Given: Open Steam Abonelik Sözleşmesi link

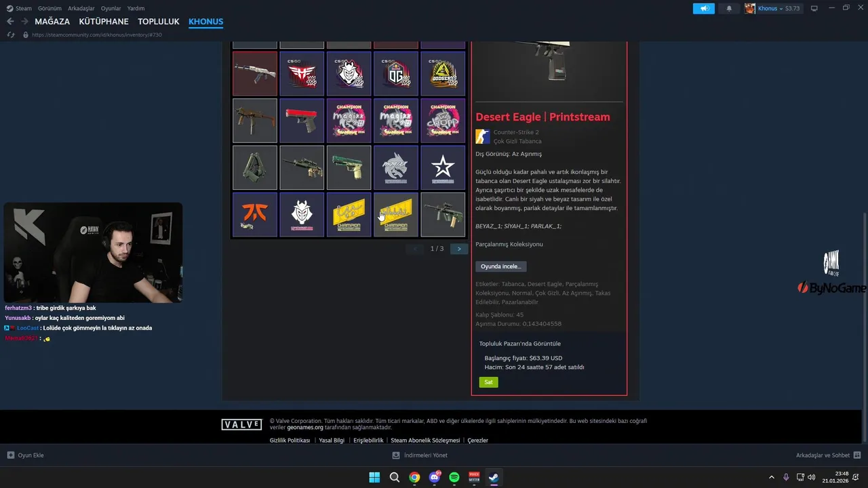Looking at the screenshot, I should click(x=425, y=441).
